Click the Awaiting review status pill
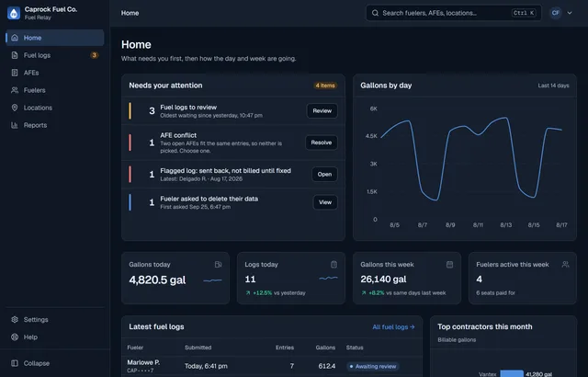Image resolution: width=588 pixels, height=377 pixels. [373, 366]
